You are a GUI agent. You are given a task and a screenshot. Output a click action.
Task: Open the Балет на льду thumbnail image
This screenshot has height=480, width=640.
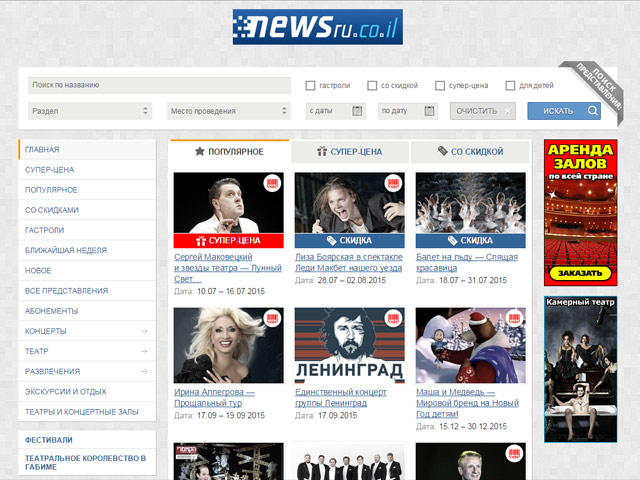[471, 203]
